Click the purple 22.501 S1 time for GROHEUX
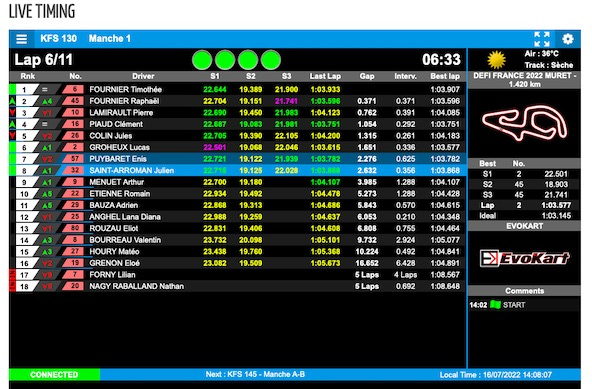The height and width of the screenshot is (389, 592). coord(215,147)
